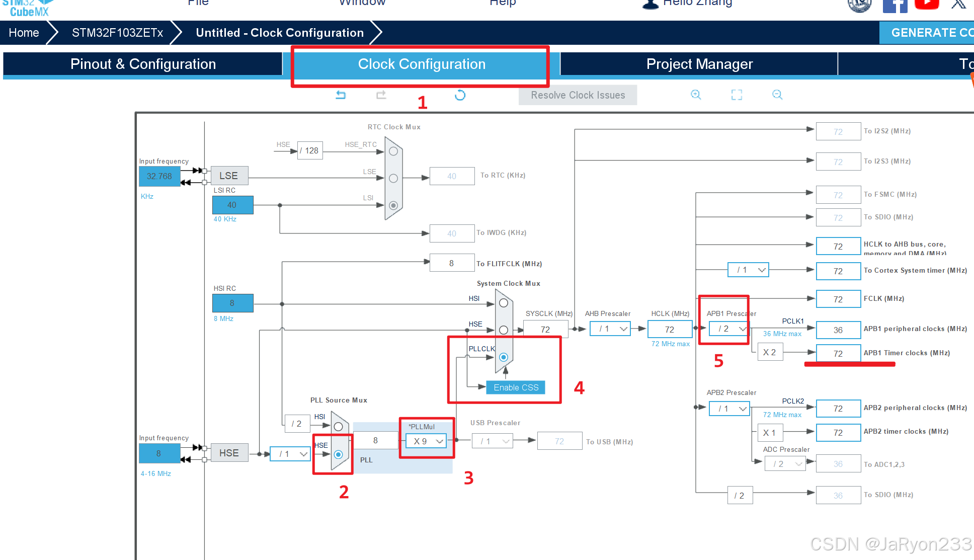The height and width of the screenshot is (560, 974).
Task: Click the HCLK 72 MHz value field
Action: pos(669,330)
